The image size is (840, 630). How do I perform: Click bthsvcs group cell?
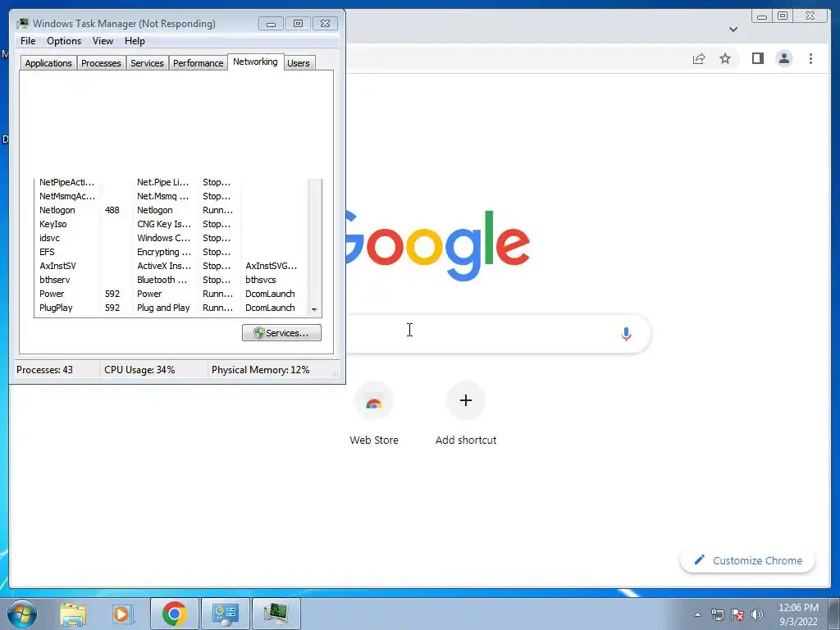pyautogui.click(x=261, y=280)
